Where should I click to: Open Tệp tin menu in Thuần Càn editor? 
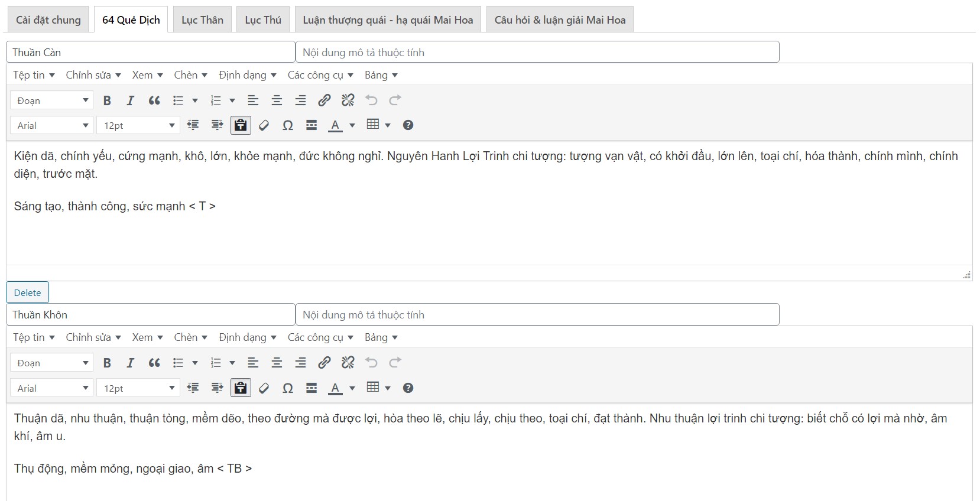click(x=34, y=75)
